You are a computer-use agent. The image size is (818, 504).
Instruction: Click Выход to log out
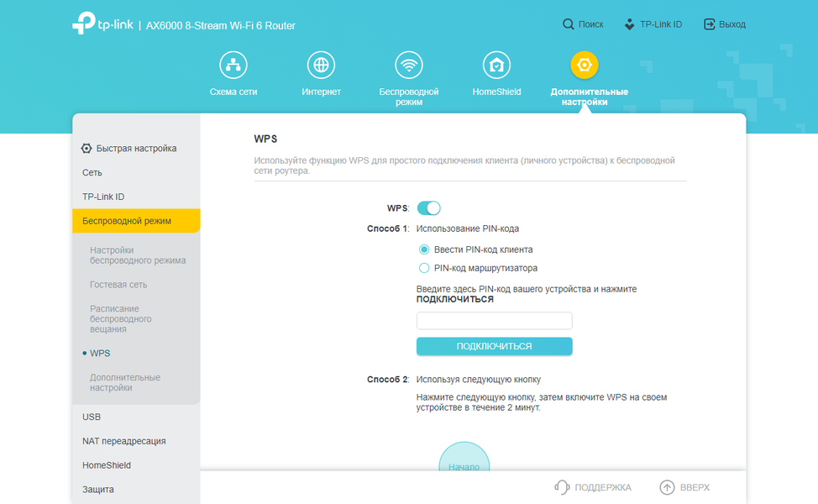732,24
